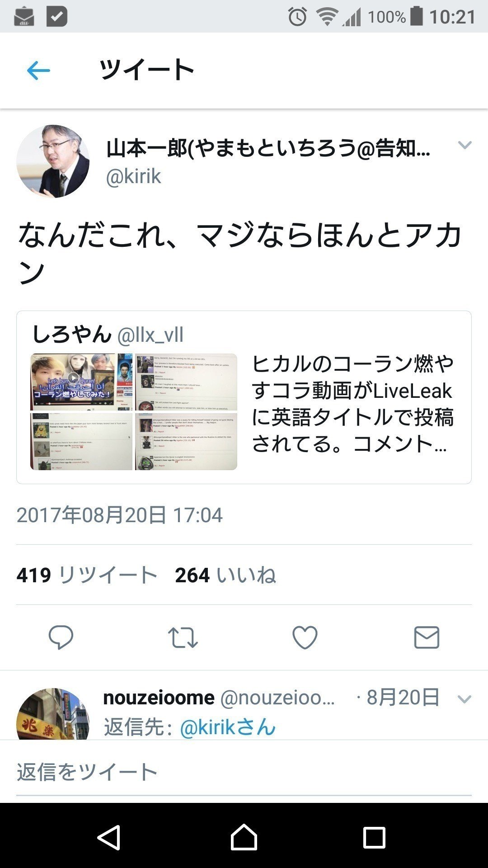Viewport: 488px width, 868px height.
Task: Open the quoted tweet by しろやん
Action: point(244,397)
